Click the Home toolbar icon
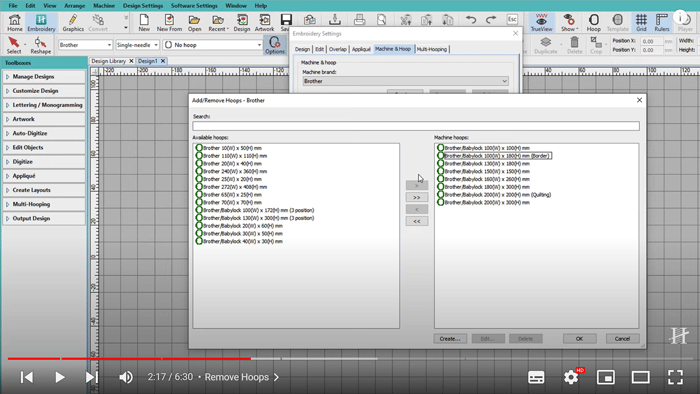The width and height of the screenshot is (700, 394). [15, 23]
